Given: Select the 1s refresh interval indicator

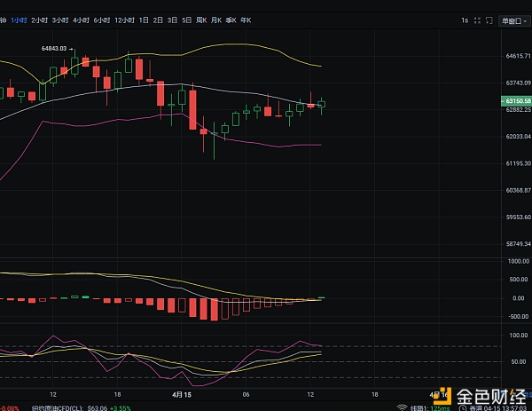Looking at the screenshot, I should tap(464, 20).
